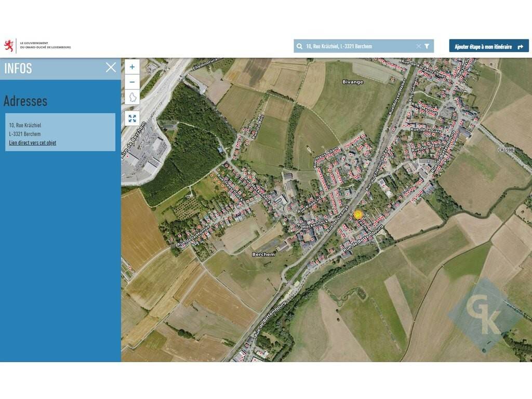This screenshot has width=532, height=399.
Task: Clear the address search field
Action: tap(419, 46)
